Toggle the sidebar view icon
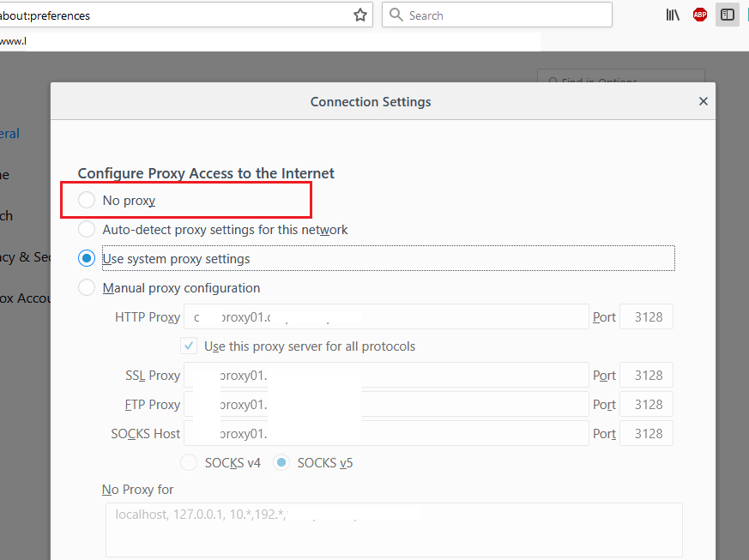Viewport: 749px width, 560px height. 728,15
